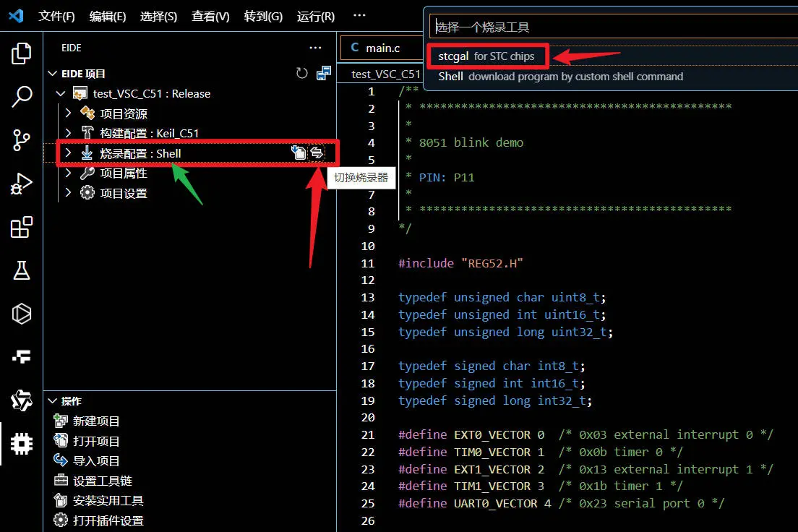Click the EIDE chip icon in activity bar

pos(21,443)
